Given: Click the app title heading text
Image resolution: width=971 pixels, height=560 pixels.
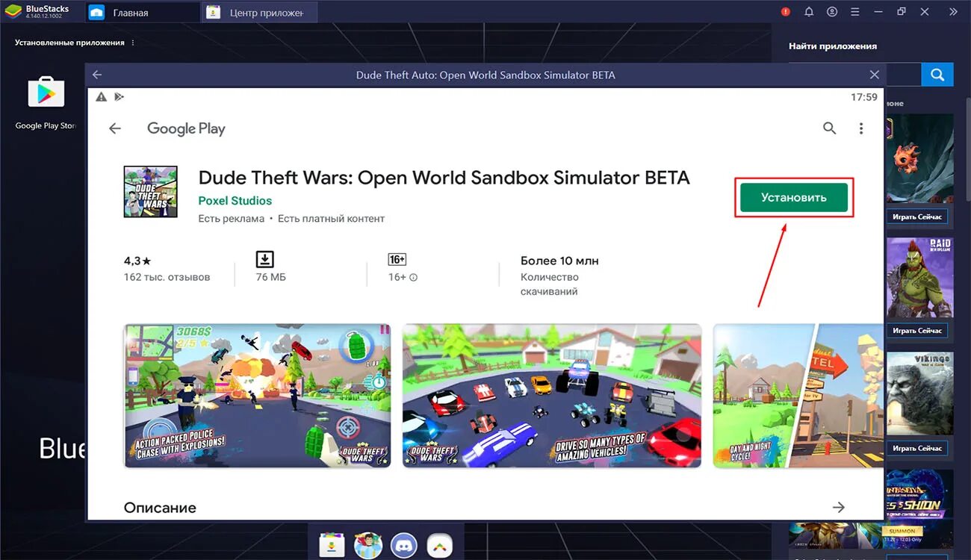Looking at the screenshot, I should click(x=444, y=178).
